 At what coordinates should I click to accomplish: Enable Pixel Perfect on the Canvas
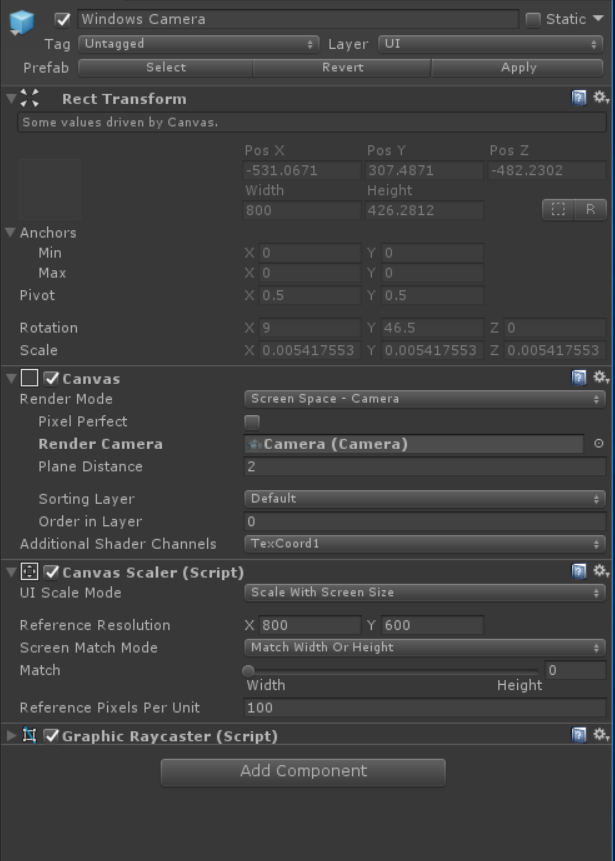250,420
